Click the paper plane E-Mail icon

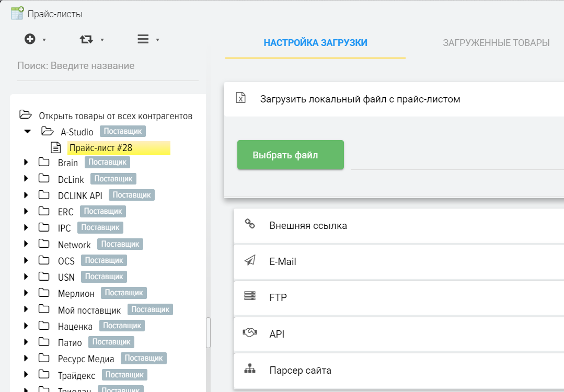[250, 260]
